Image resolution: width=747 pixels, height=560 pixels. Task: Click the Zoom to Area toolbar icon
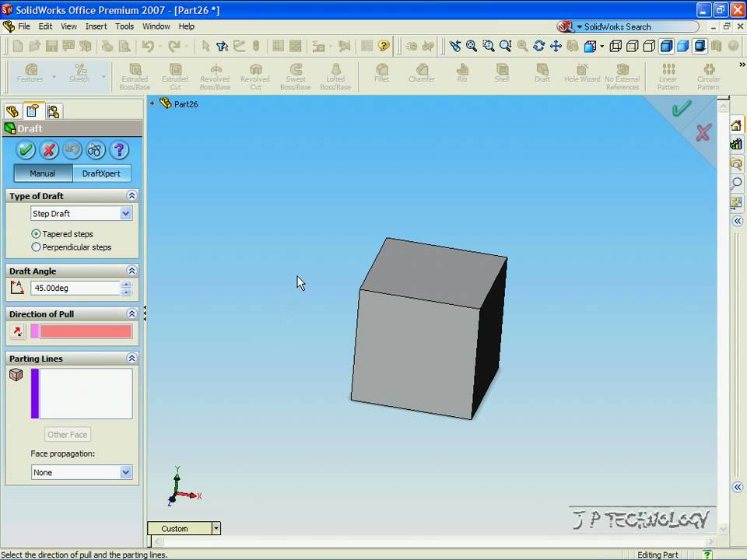click(489, 46)
